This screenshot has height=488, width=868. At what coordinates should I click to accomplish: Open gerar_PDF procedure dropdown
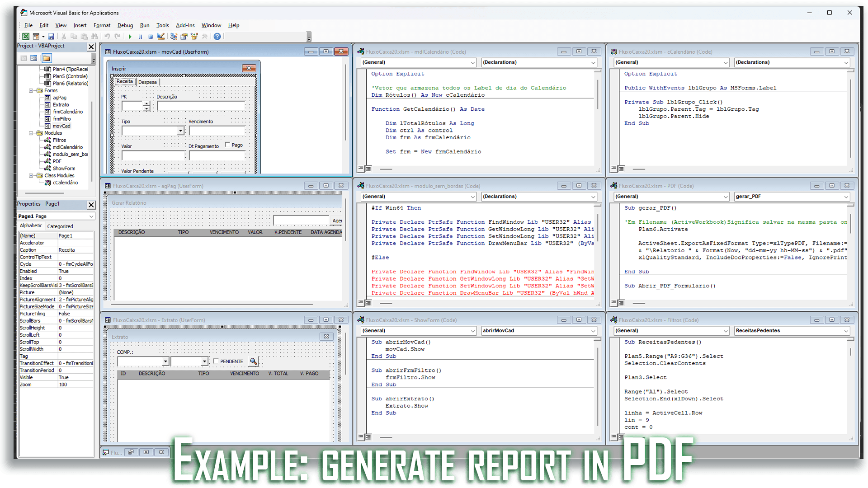(x=846, y=197)
